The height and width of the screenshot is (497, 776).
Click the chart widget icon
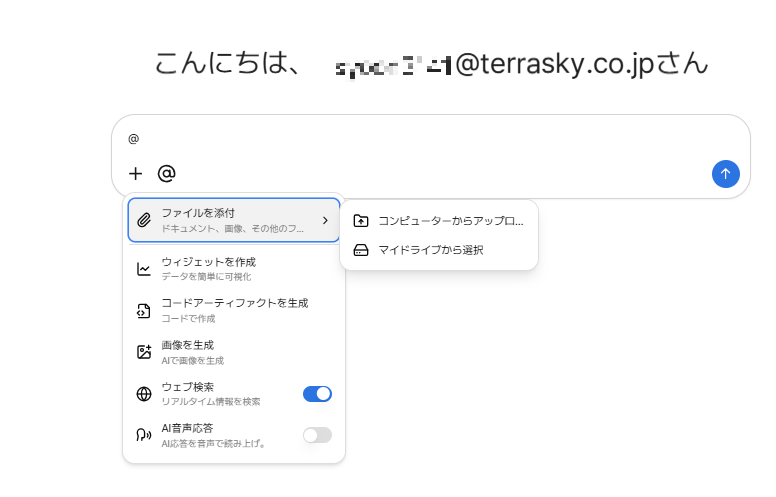tap(144, 269)
